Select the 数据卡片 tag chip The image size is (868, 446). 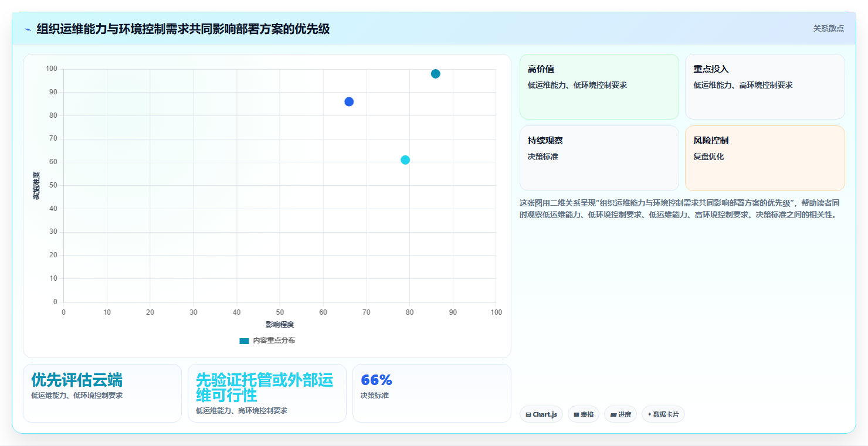(663, 414)
